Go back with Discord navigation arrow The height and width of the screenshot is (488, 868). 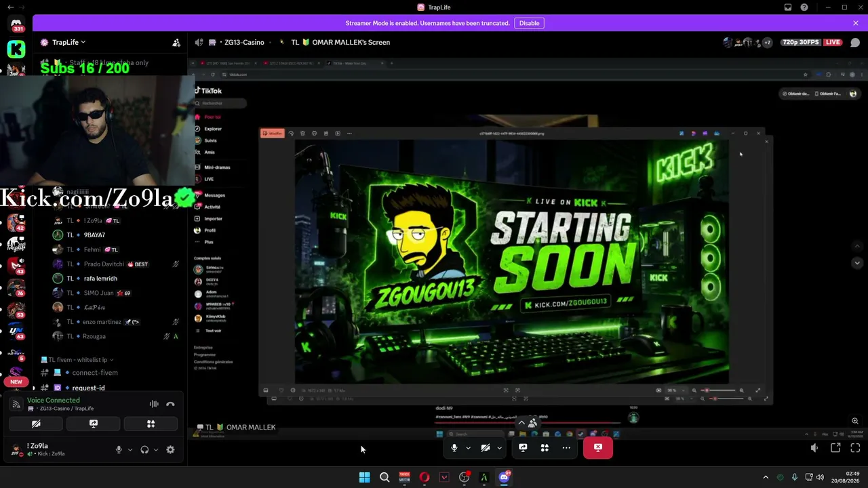(x=10, y=7)
